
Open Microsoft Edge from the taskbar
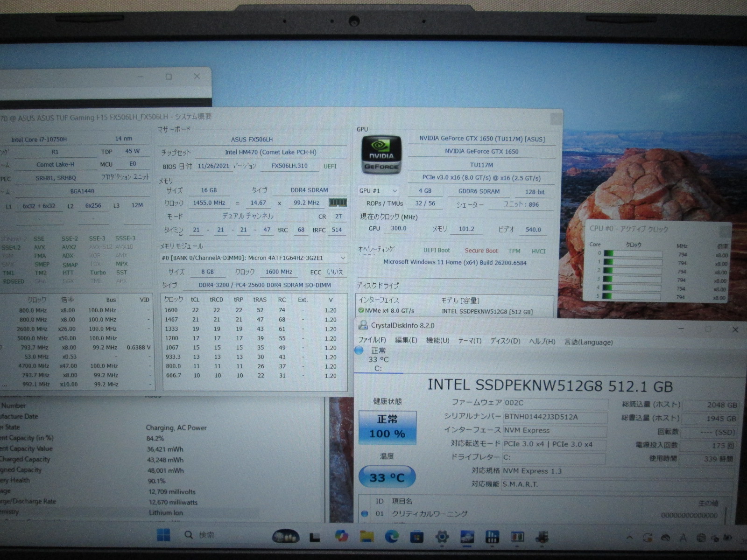(391, 537)
